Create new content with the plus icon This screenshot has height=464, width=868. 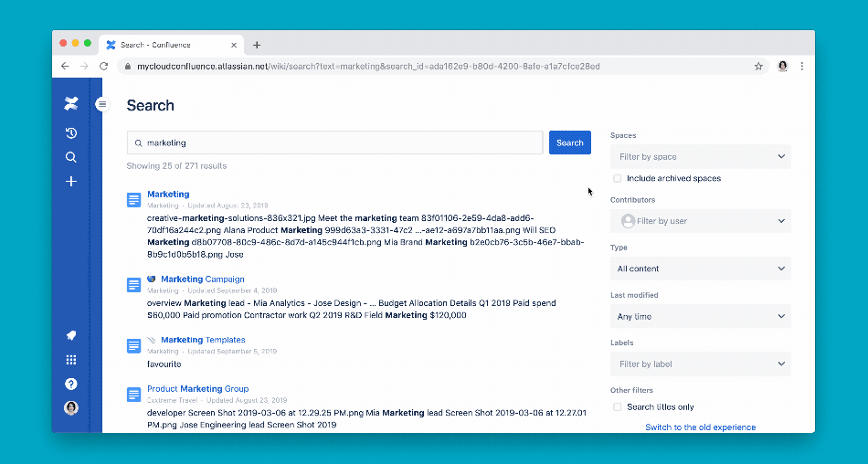71,181
